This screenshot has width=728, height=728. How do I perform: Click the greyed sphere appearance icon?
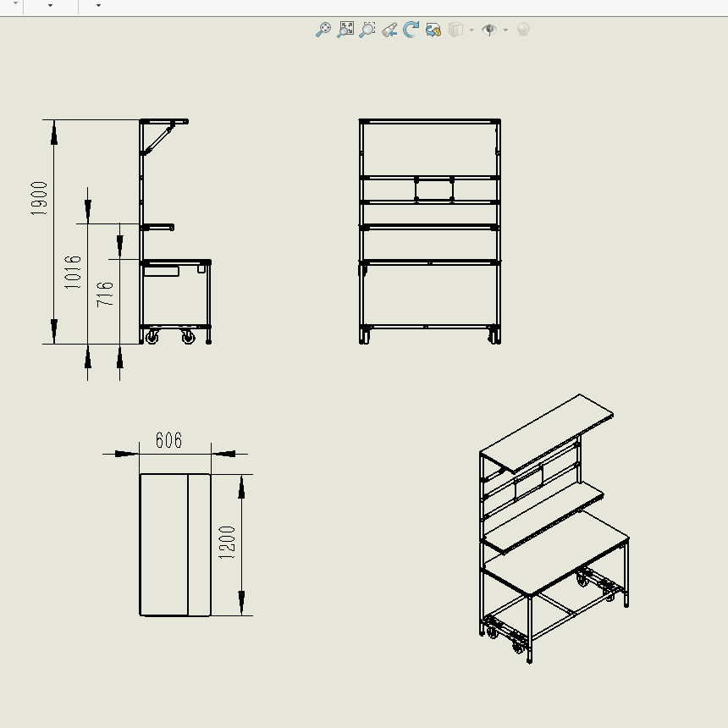coord(523,30)
